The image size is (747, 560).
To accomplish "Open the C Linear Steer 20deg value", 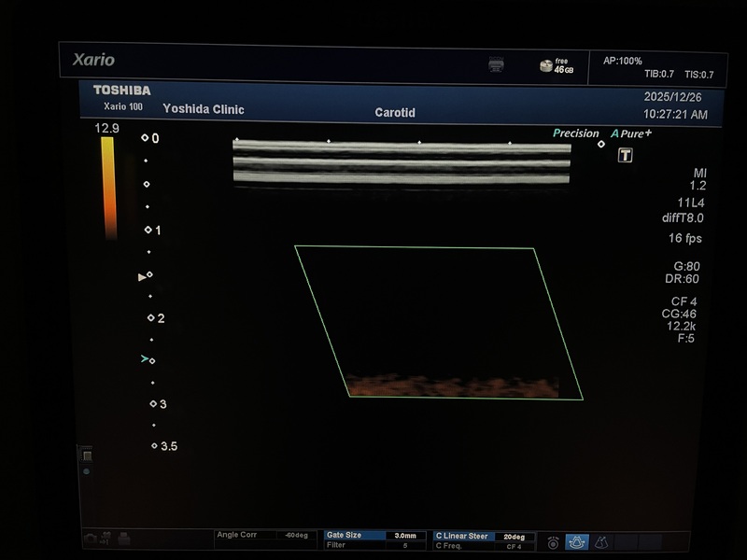I will coord(514,537).
